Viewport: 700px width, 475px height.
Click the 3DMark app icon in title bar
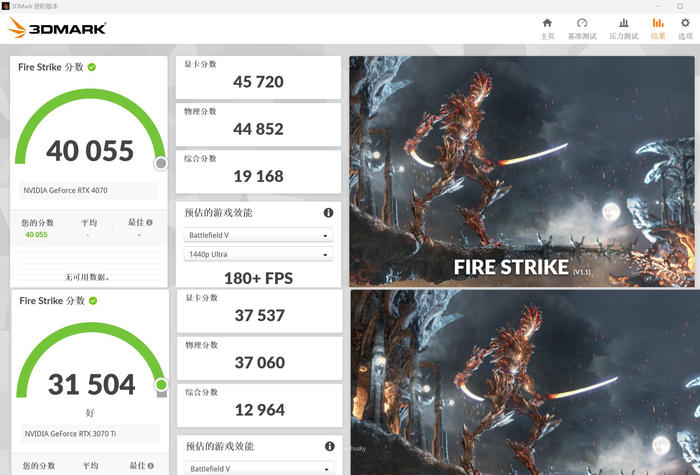pos(5,6)
